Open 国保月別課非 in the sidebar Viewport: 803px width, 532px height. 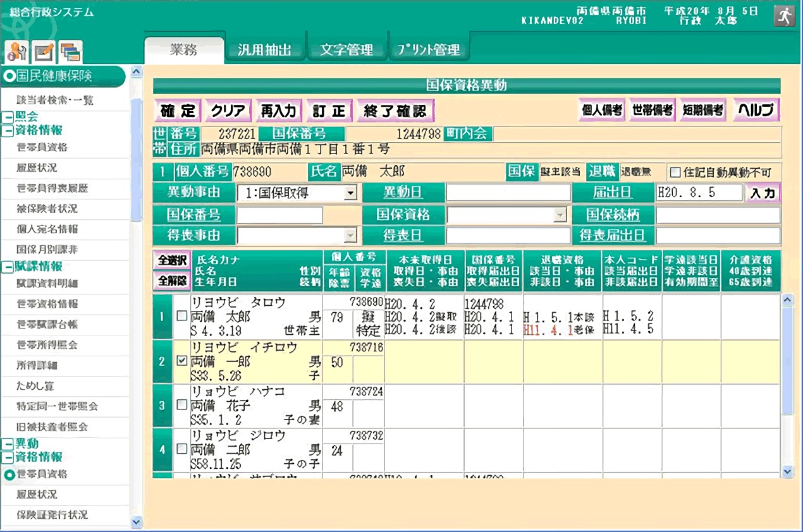click(47, 250)
